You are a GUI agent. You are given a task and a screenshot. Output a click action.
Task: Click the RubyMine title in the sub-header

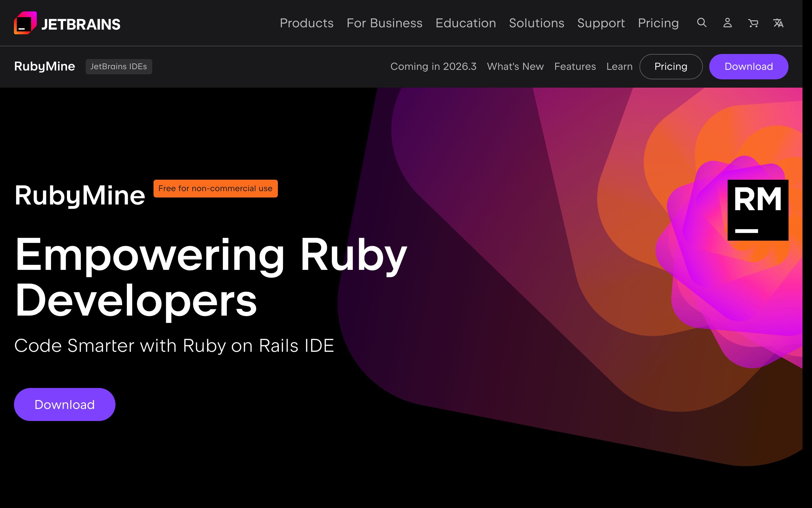click(45, 66)
